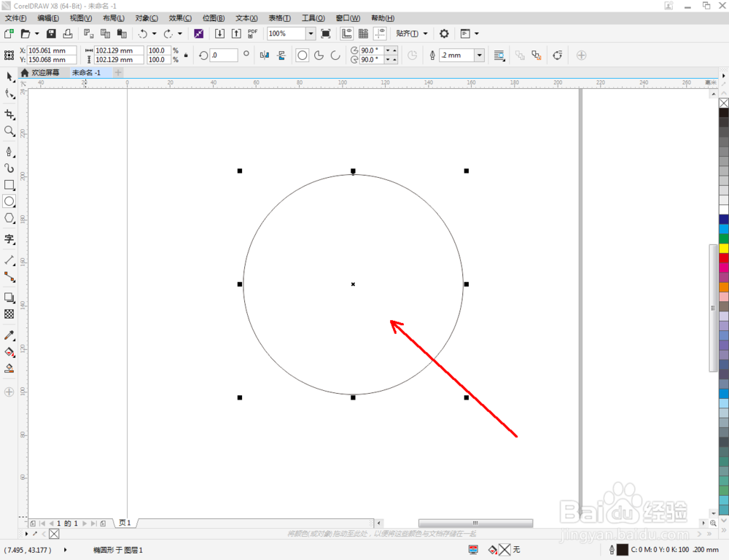Select the Transparency checkerboard tool

pyautogui.click(x=9, y=314)
